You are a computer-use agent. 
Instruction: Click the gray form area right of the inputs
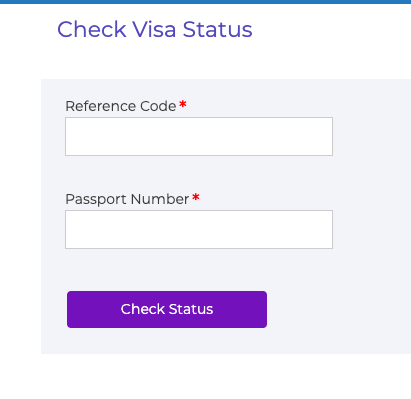point(372,183)
